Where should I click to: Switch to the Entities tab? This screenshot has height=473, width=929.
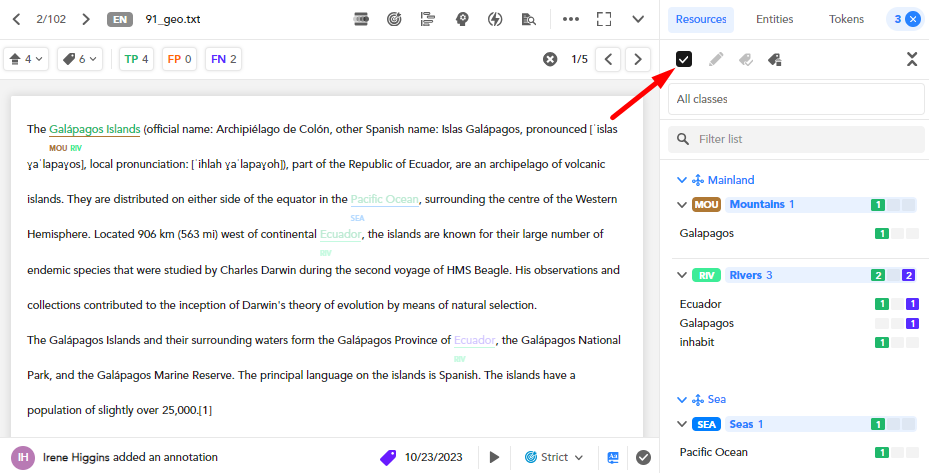click(774, 19)
